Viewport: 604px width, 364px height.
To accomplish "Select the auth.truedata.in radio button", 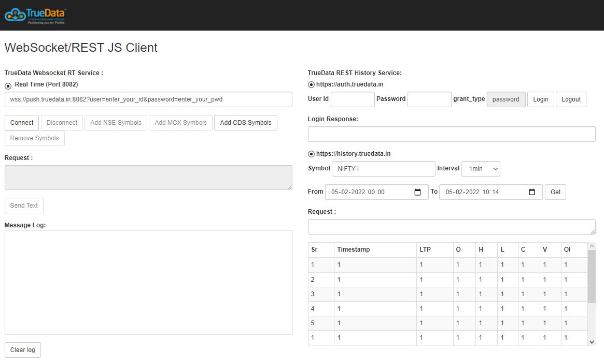I will point(311,84).
